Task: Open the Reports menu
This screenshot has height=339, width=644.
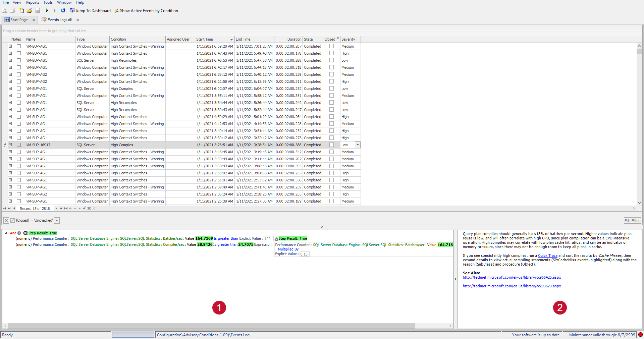Action: (x=32, y=2)
